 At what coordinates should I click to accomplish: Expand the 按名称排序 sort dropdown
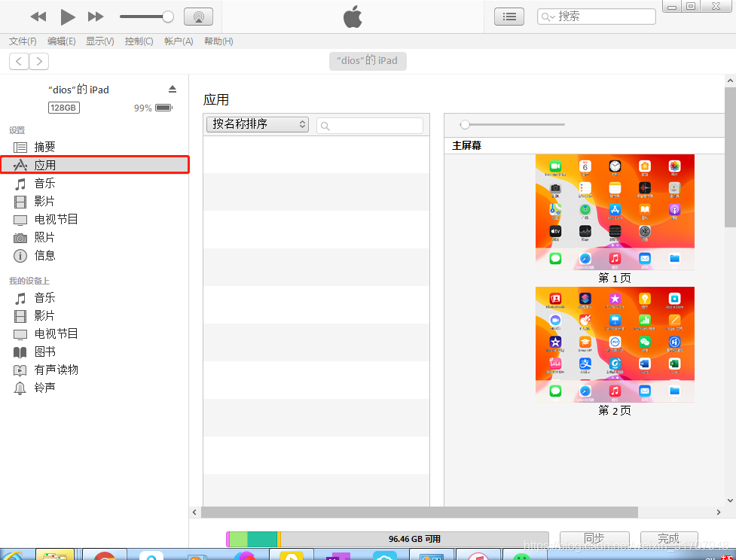(257, 124)
